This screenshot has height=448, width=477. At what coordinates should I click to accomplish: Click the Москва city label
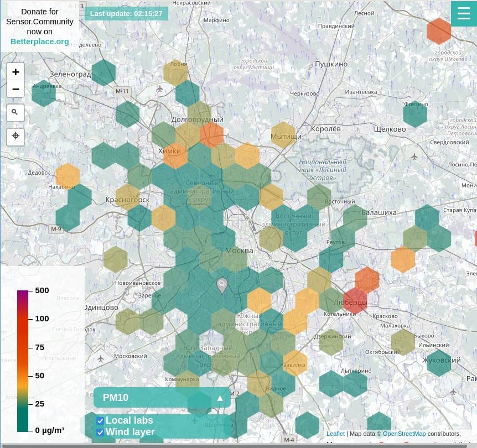tap(239, 251)
